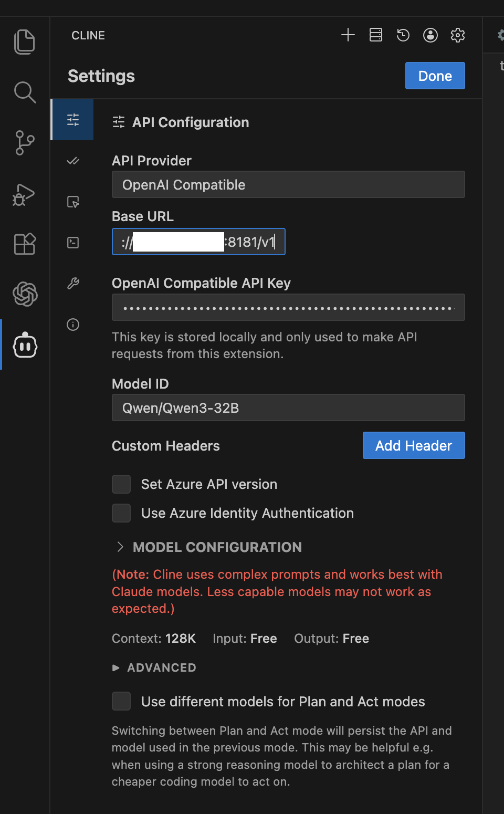This screenshot has width=504, height=814.
Task: Open the Explorer view in activity bar
Action: (x=25, y=42)
